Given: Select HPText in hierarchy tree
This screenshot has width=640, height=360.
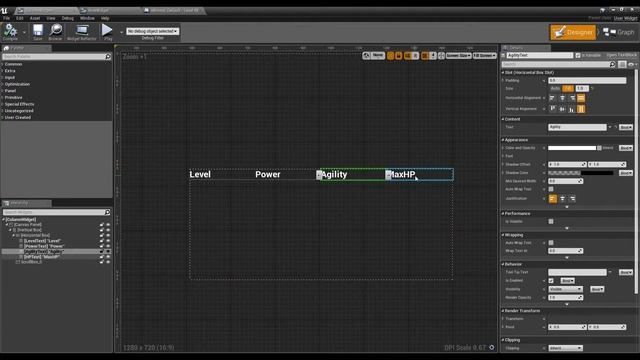Looking at the screenshot, I should (42, 257).
